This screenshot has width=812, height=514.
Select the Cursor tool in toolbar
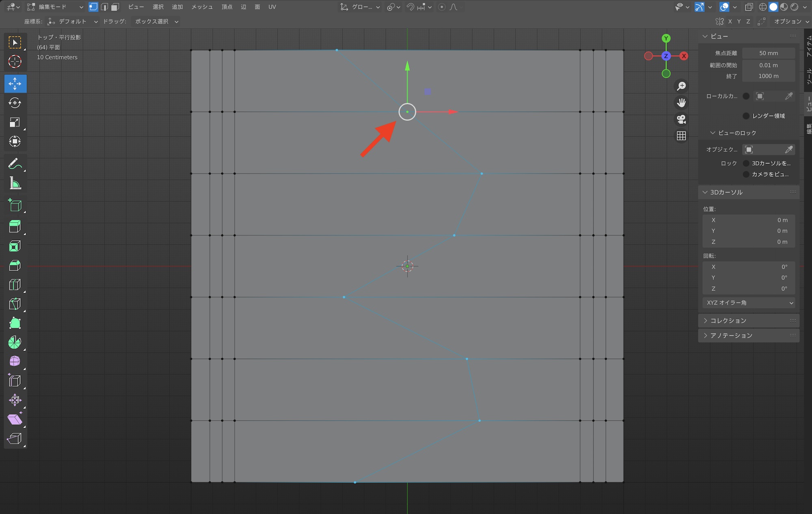tap(15, 62)
